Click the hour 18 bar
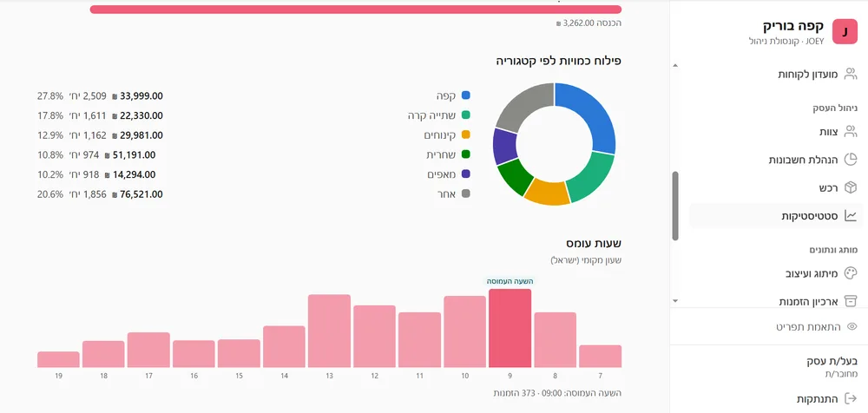868x413 pixels. click(x=103, y=354)
